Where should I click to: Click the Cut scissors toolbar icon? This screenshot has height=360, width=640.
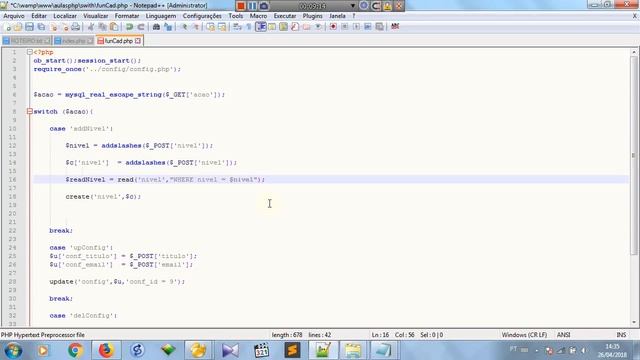(x=91, y=27)
